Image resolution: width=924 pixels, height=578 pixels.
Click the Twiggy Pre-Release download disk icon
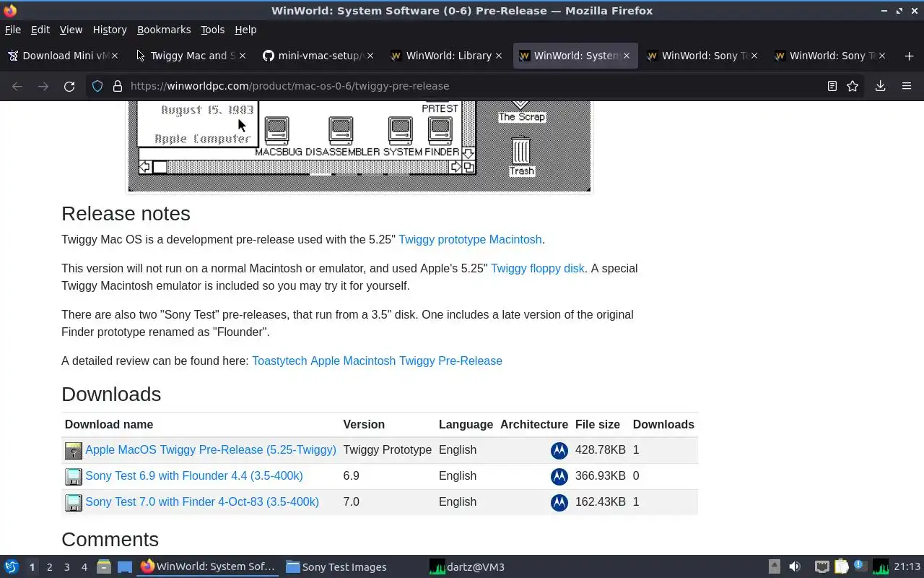click(x=74, y=450)
